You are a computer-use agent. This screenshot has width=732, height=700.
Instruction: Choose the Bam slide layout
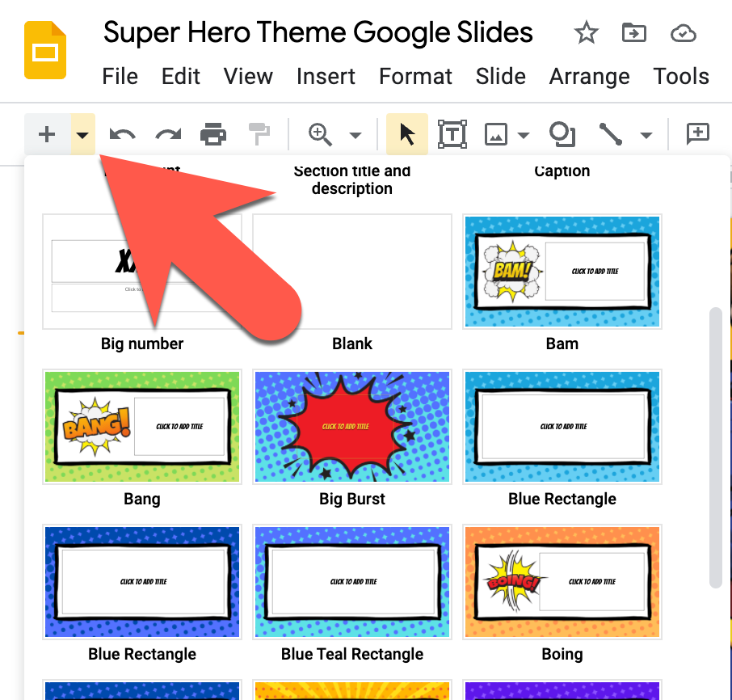[562, 272]
